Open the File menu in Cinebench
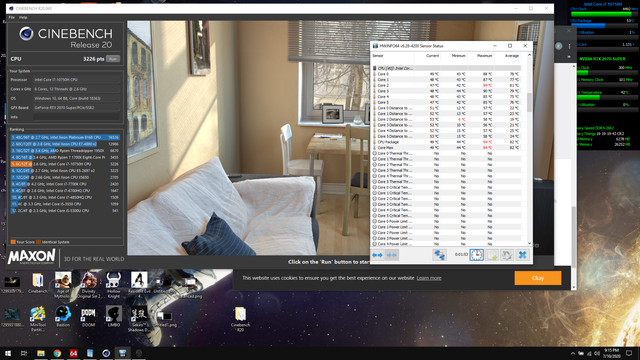This screenshot has height=360, width=640. (x=11, y=18)
